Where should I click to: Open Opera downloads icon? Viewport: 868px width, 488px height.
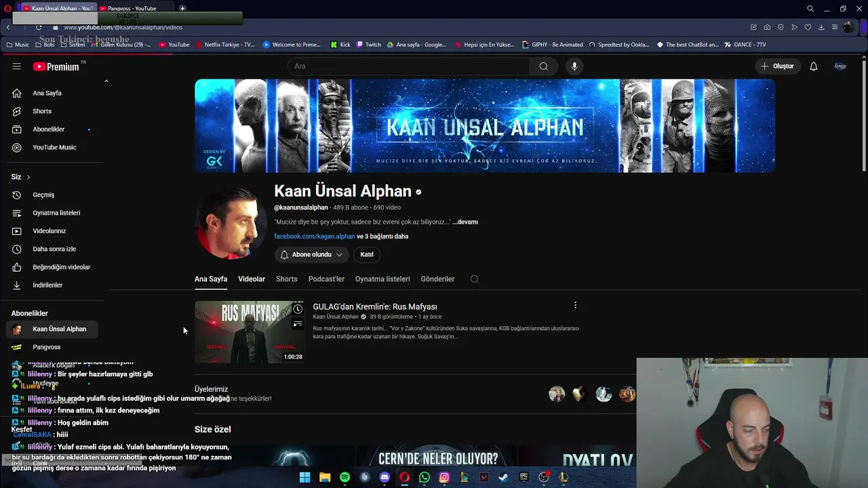[821, 27]
